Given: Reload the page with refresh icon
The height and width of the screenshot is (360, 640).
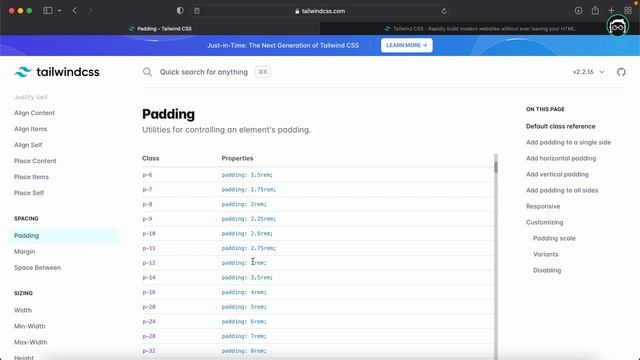Looking at the screenshot, I should (444, 11).
